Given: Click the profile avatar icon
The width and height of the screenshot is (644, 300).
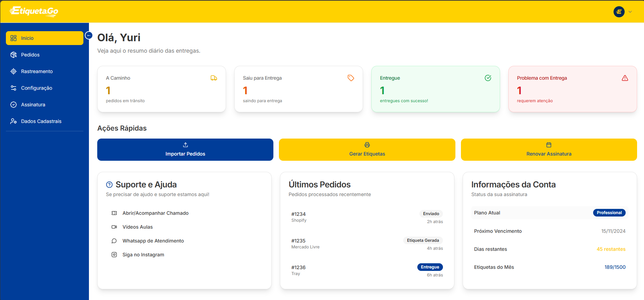Looking at the screenshot, I should (x=619, y=12).
